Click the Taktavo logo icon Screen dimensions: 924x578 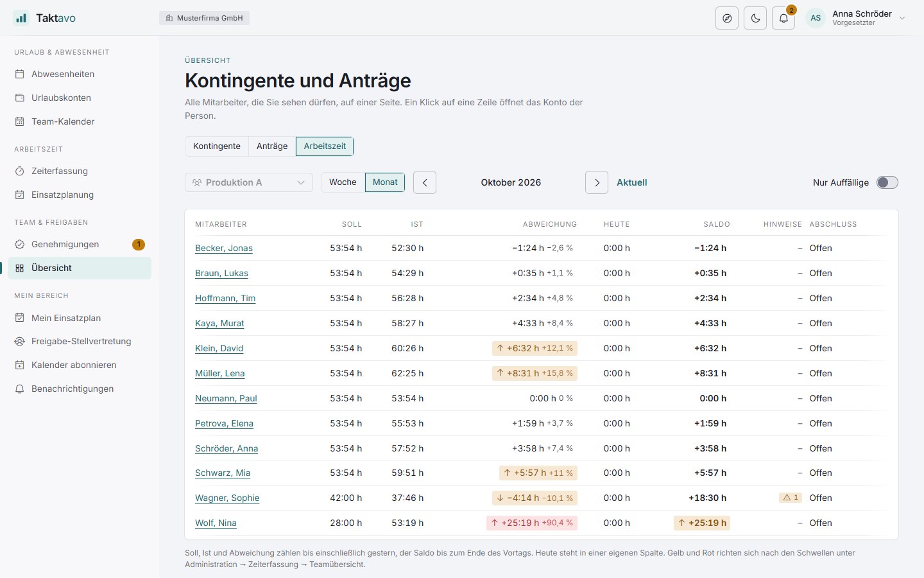(x=21, y=18)
